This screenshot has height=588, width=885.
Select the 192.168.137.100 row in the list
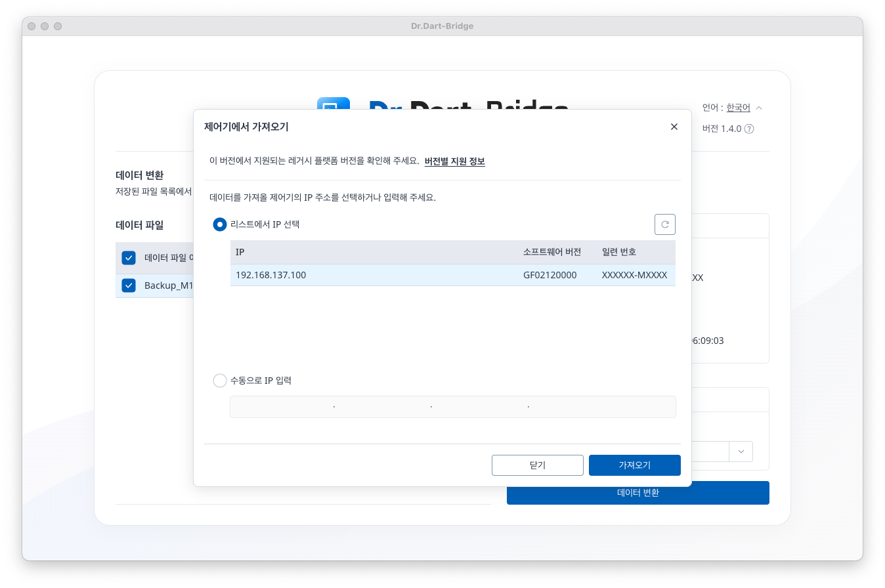coord(452,275)
